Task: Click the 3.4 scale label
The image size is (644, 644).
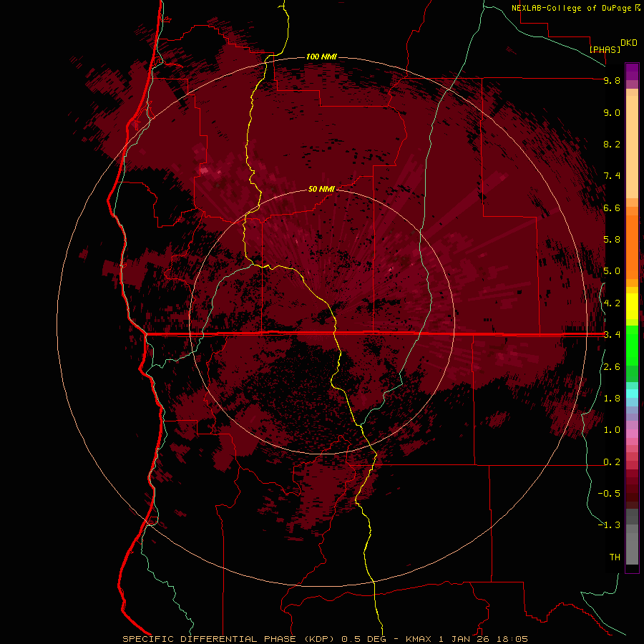Action: point(612,335)
